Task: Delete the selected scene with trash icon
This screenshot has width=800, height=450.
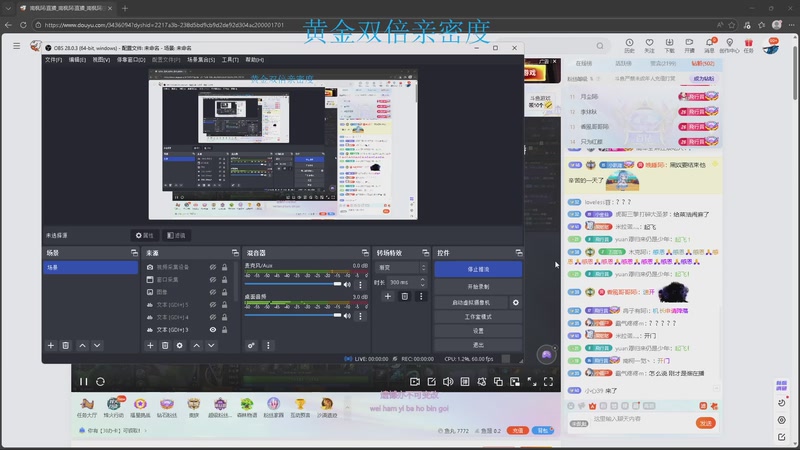Action: pos(65,345)
